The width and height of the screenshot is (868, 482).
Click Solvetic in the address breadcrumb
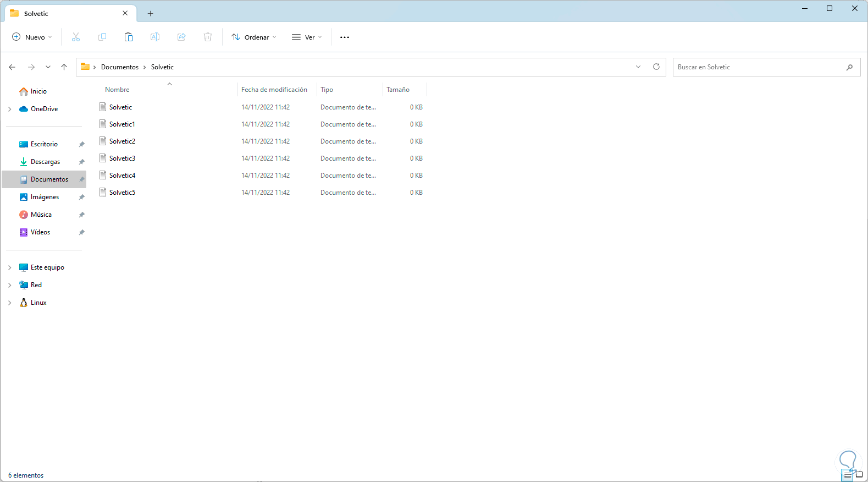162,67
